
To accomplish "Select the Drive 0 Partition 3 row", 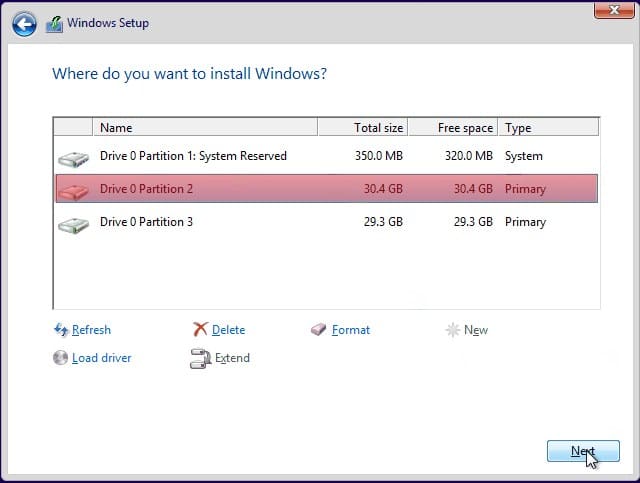I will pyautogui.click(x=327, y=222).
